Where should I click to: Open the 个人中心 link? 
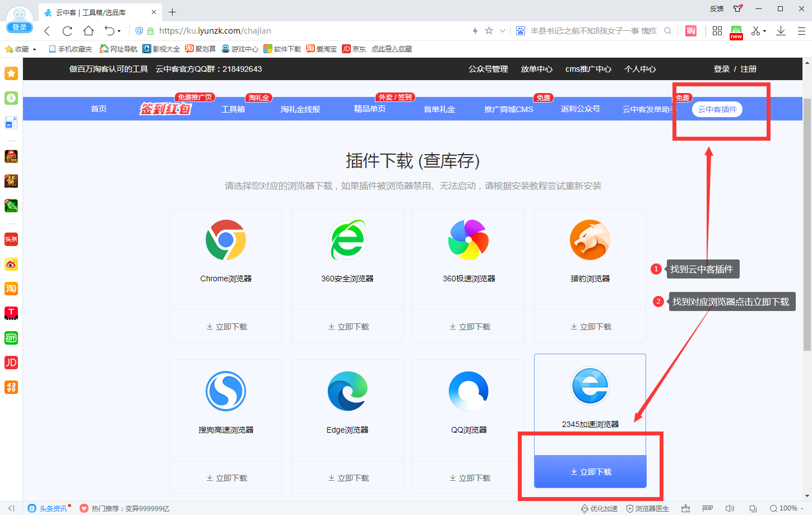640,69
